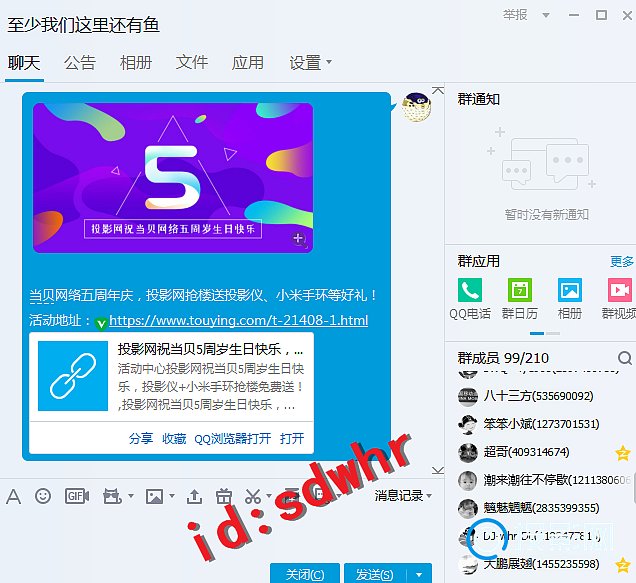Screen dimensions: 636x583
Task: Click the gift box icon
Action: (x=223, y=496)
